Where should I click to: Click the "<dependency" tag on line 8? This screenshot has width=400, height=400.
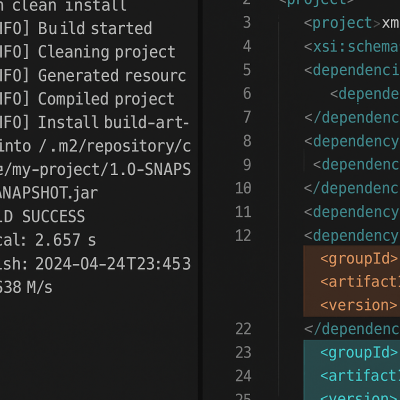352,141
